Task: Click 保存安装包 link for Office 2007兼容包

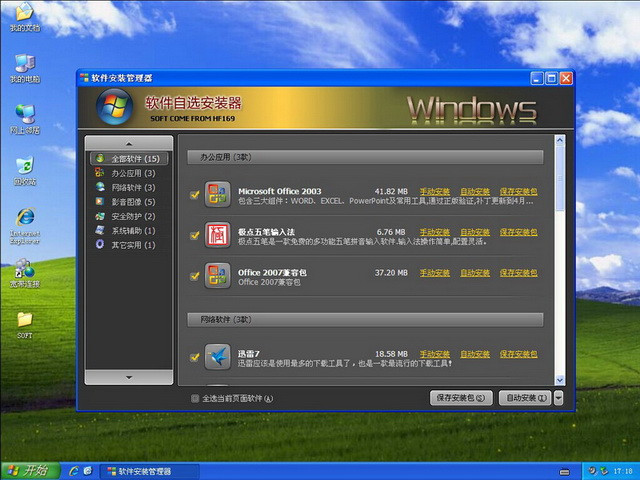Action: point(518,273)
